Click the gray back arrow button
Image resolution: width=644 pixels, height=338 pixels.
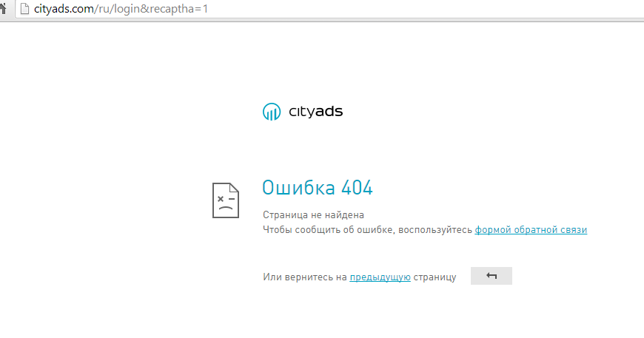coord(492,276)
